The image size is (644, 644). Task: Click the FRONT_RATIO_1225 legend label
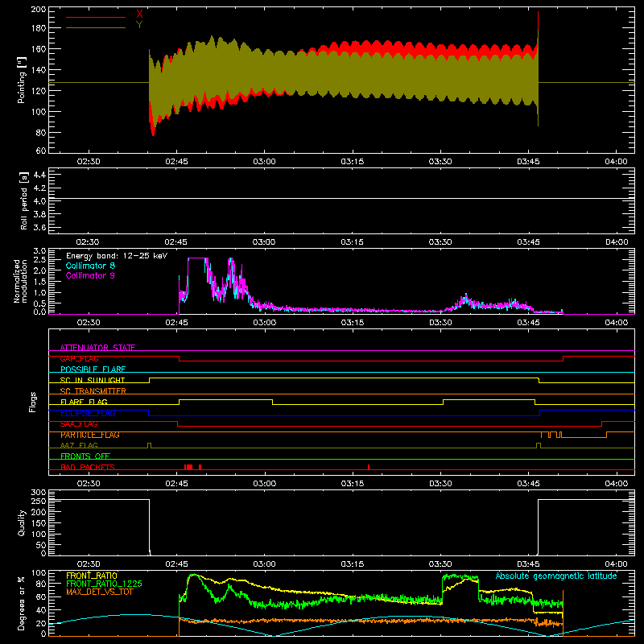coord(104,584)
